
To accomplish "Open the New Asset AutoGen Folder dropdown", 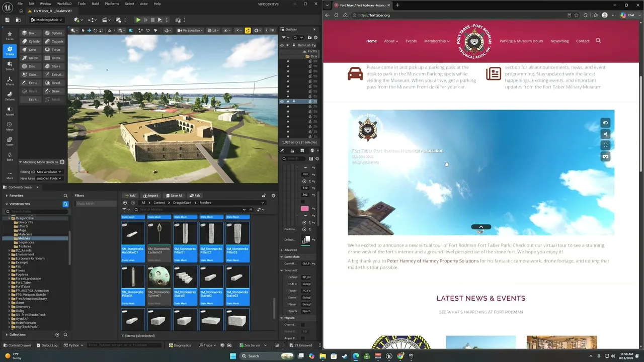I will click(49, 178).
